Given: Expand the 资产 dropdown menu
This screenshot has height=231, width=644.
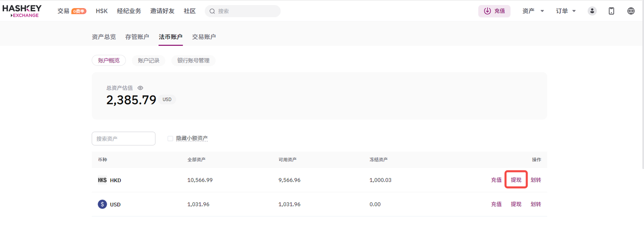Looking at the screenshot, I should 533,11.
